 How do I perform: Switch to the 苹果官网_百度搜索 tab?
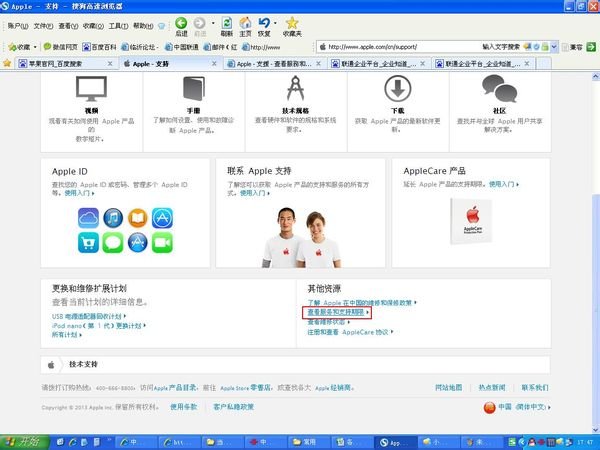66,64
